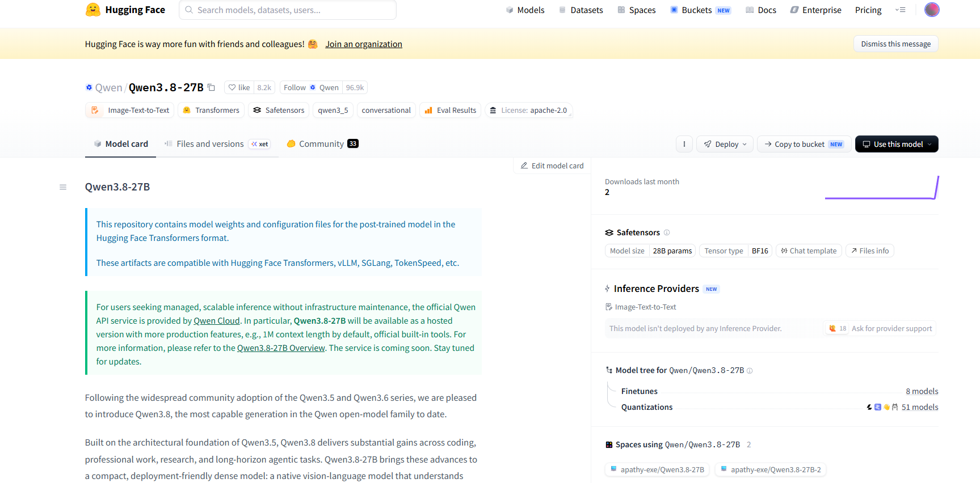Select the conversational tag

(x=386, y=110)
